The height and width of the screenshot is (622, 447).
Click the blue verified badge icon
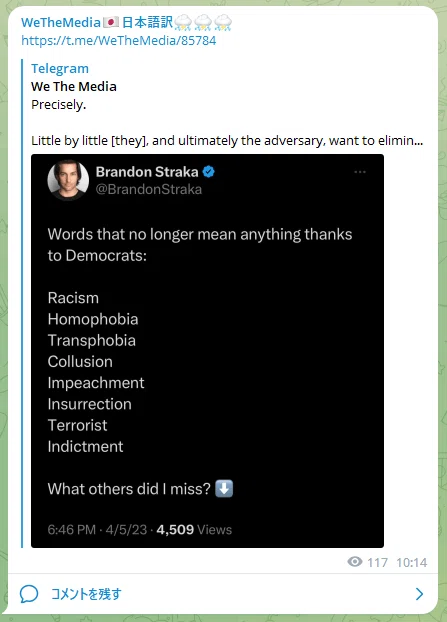(x=209, y=172)
